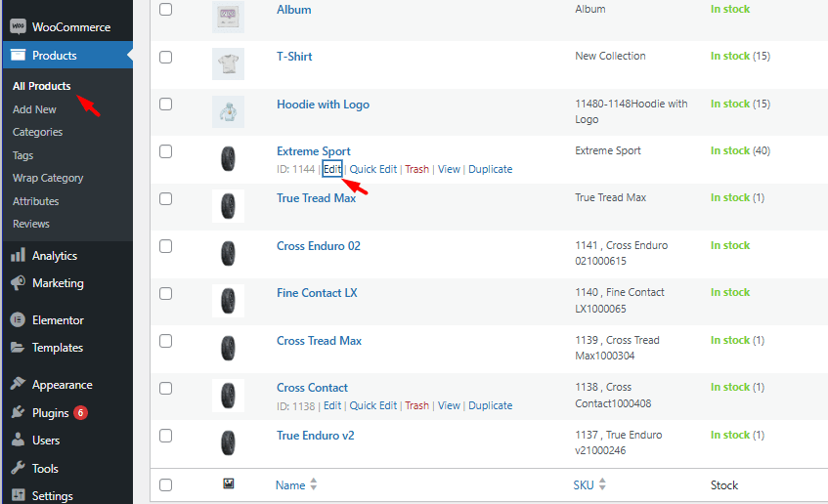Screen dimensions: 828x504
Task: Click Duplicate link under Cross Contact
Action: 490,405
